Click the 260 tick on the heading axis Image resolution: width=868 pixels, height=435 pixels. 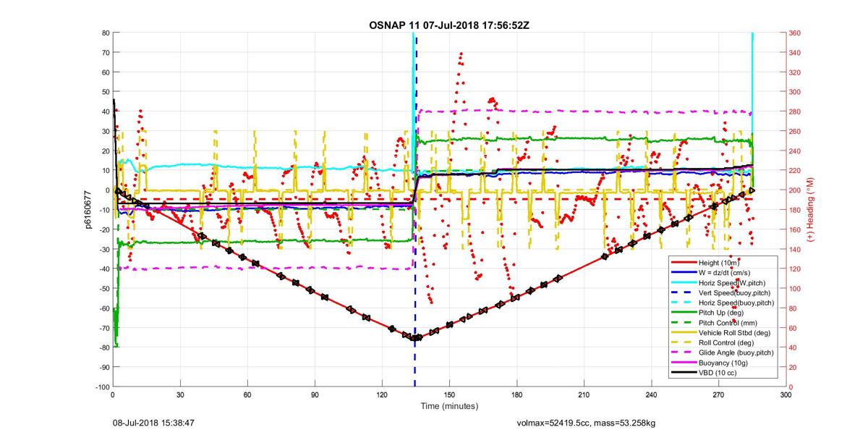796,131
